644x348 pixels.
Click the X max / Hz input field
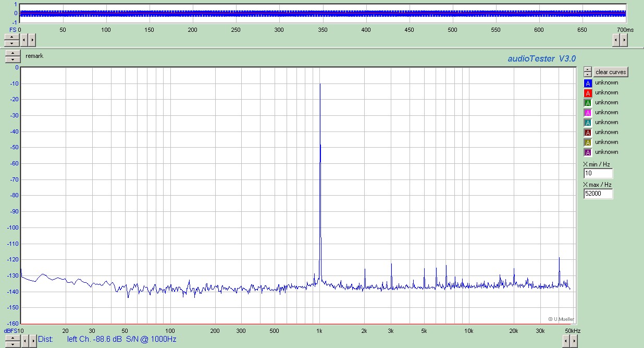click(x=598, y=194)
